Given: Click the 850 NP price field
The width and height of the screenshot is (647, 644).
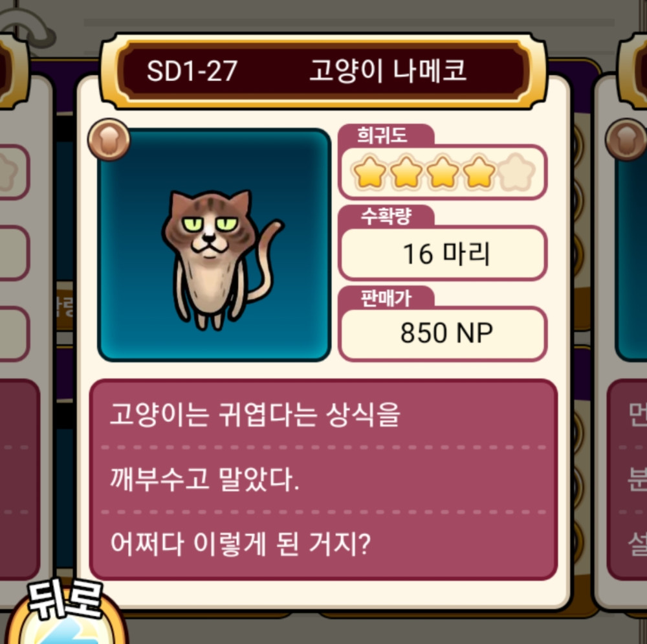Looking at the screenshot, I should (x=443, y=333).
